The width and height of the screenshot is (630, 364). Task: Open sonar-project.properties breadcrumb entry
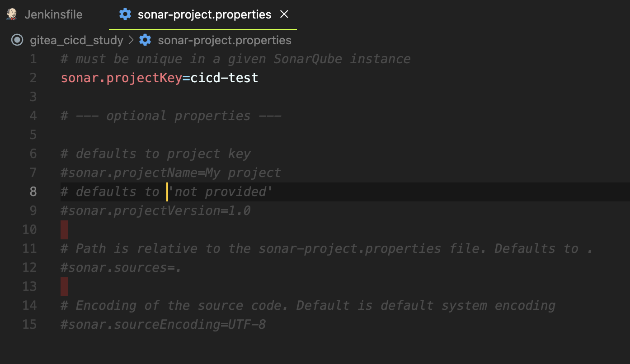click(x=224, y=40)
